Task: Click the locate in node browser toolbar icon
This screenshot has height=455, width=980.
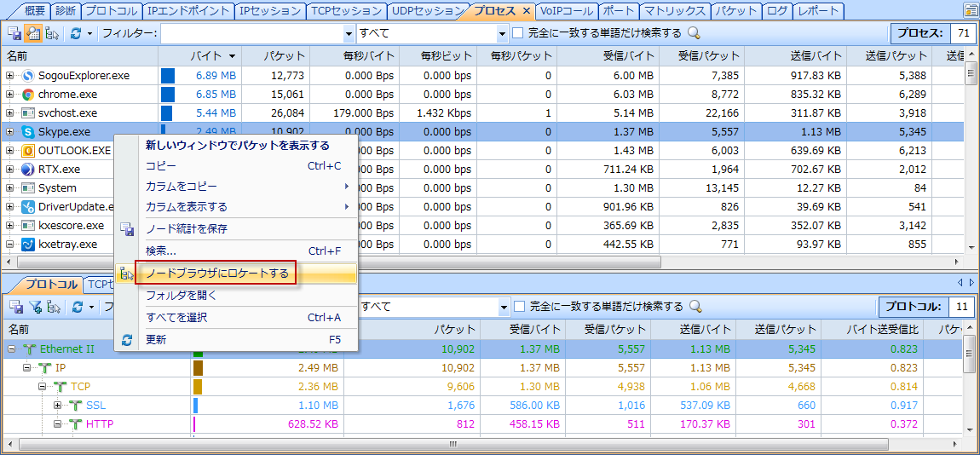Action: (x=53, y=33)
